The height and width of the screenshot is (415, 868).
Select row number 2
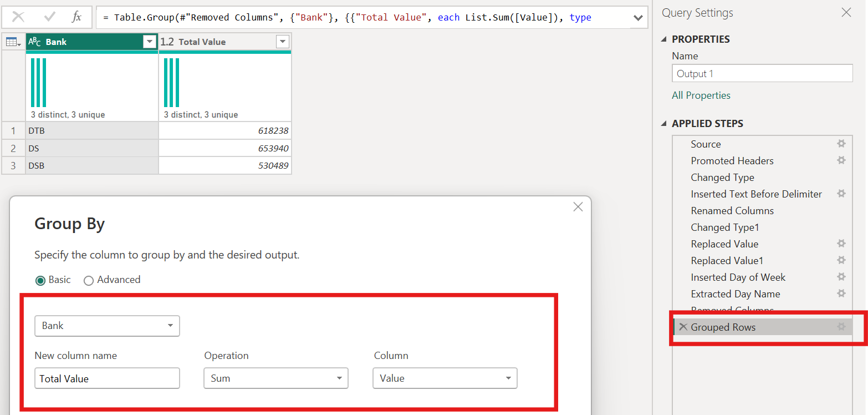click(x=13, y=148)
